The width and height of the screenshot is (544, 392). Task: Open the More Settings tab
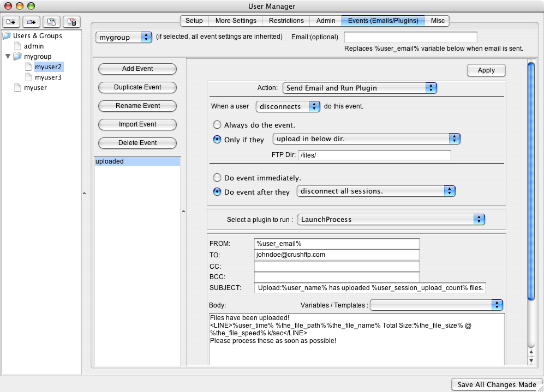coord(236,21)
